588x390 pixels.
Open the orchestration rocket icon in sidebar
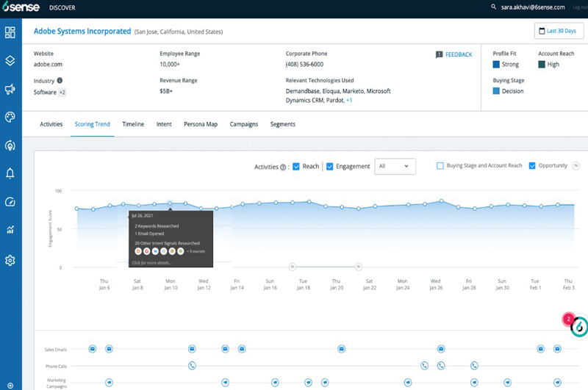[10, 145]
